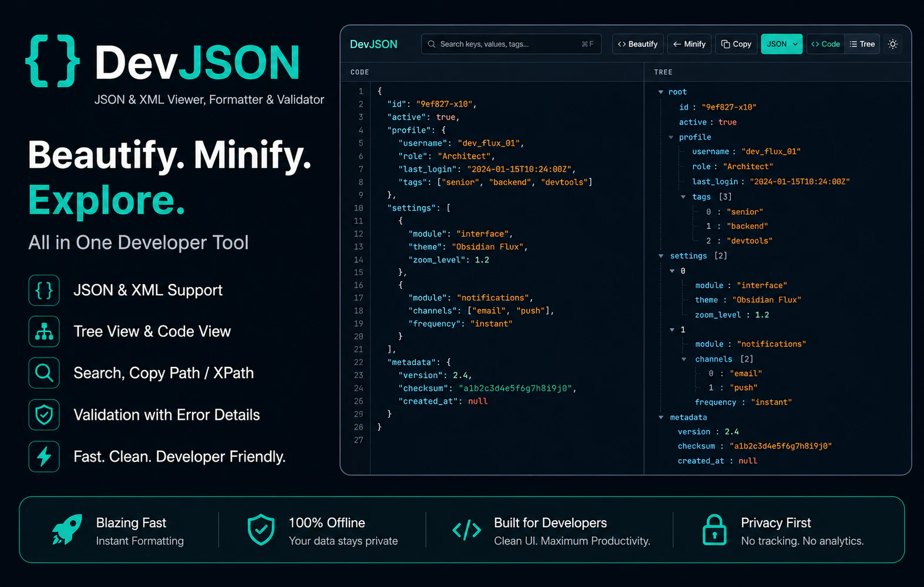
Task: Collapse the profile node in the tree
Action: 671,137
